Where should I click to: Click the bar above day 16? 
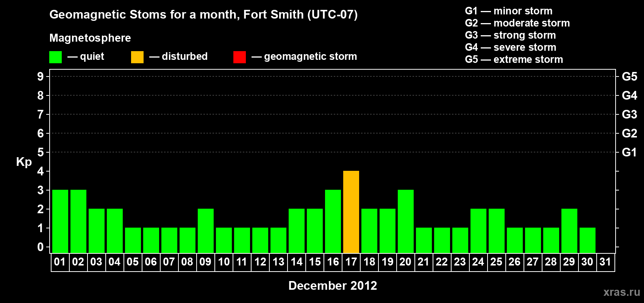pos(333,221)
